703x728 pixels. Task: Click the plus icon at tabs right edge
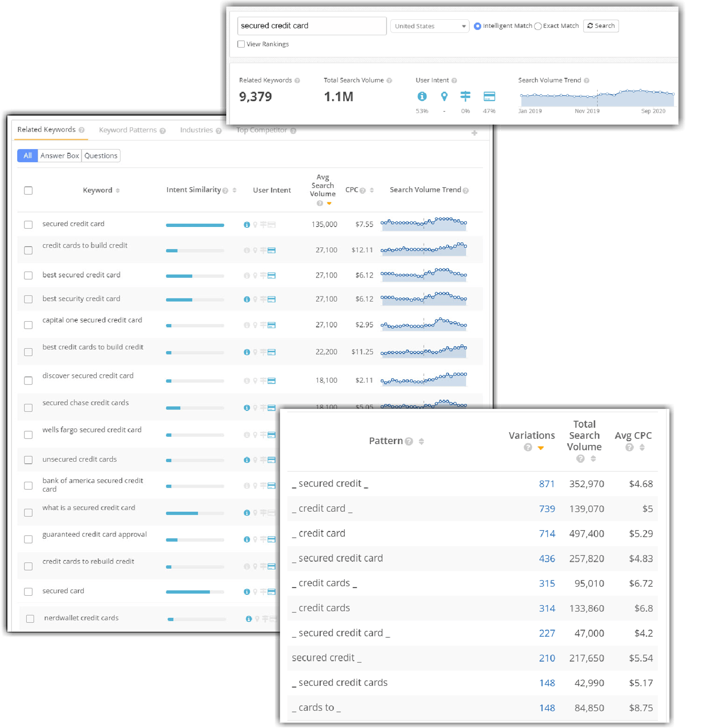click(x=474, y=133)
